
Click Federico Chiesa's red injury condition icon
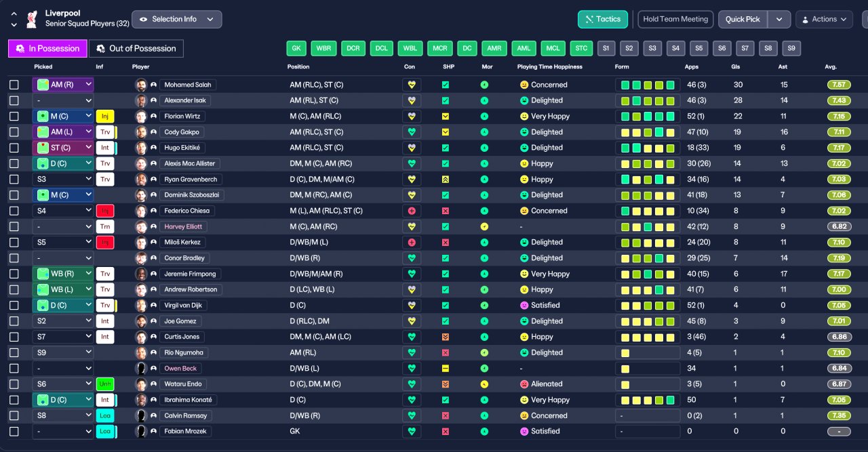click(x=411, y=211)
